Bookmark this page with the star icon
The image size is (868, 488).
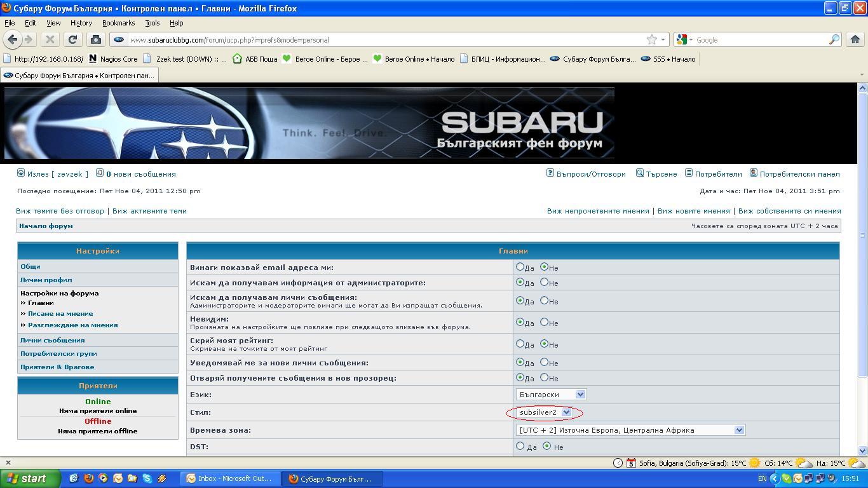click(x=651, y=39)
